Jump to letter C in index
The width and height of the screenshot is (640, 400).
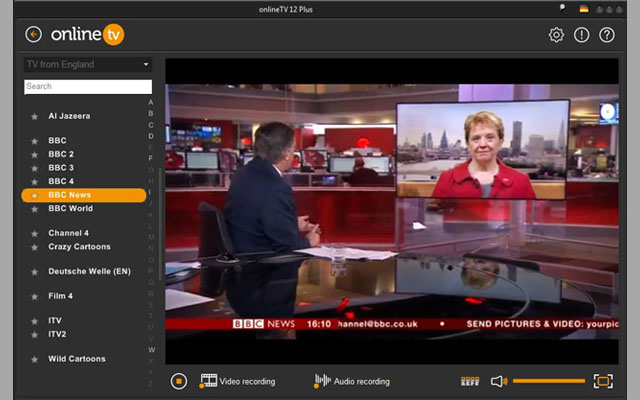click(151, 124)
